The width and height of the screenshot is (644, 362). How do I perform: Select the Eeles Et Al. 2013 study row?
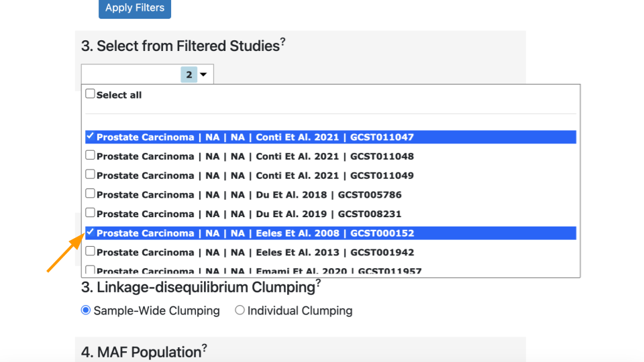click(331, 252)
